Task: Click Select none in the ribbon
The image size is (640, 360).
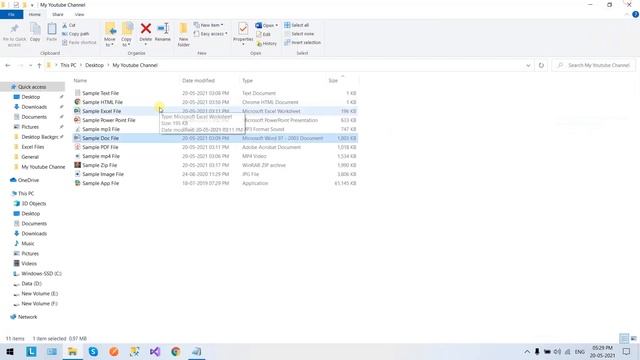Action: [x=299, y=34]
